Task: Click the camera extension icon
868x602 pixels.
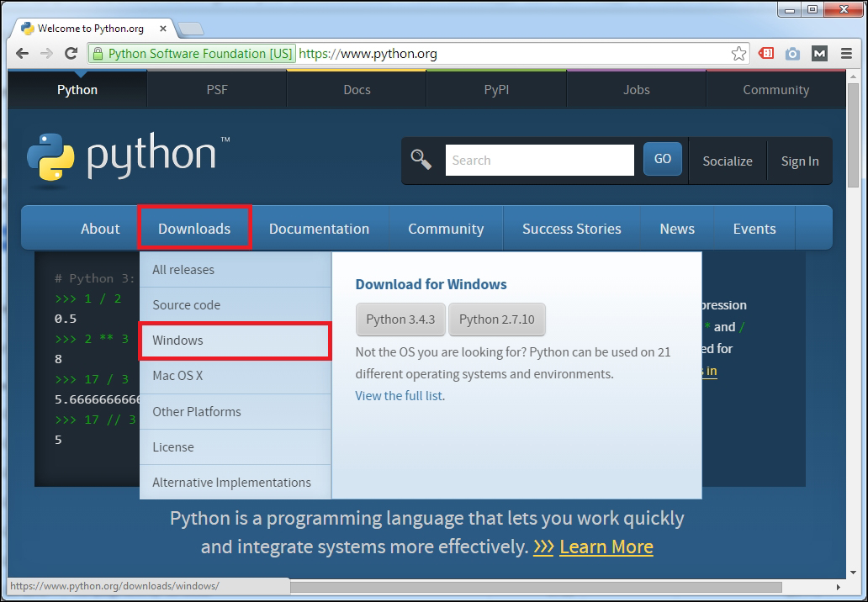Action: click(792, 54)
